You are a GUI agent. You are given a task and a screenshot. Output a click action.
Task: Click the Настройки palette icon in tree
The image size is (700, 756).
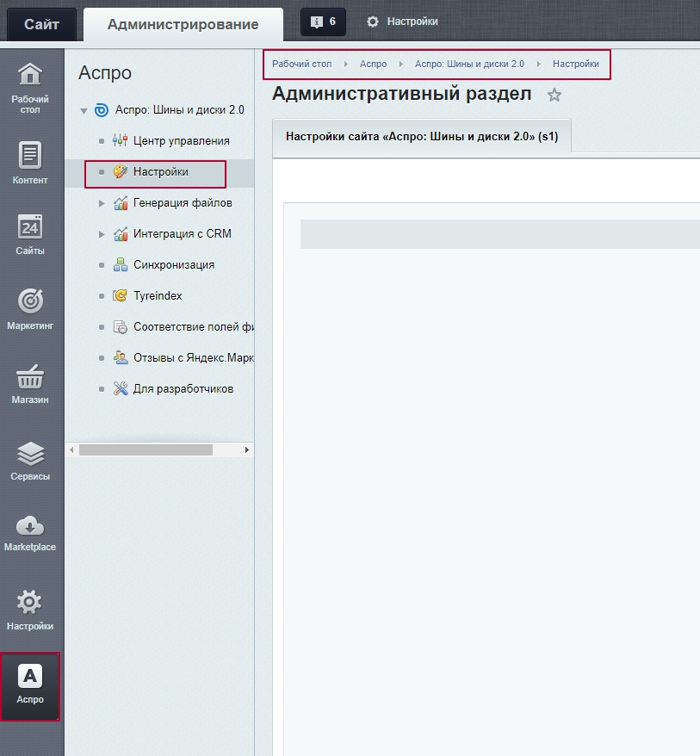tap(120, 171)
